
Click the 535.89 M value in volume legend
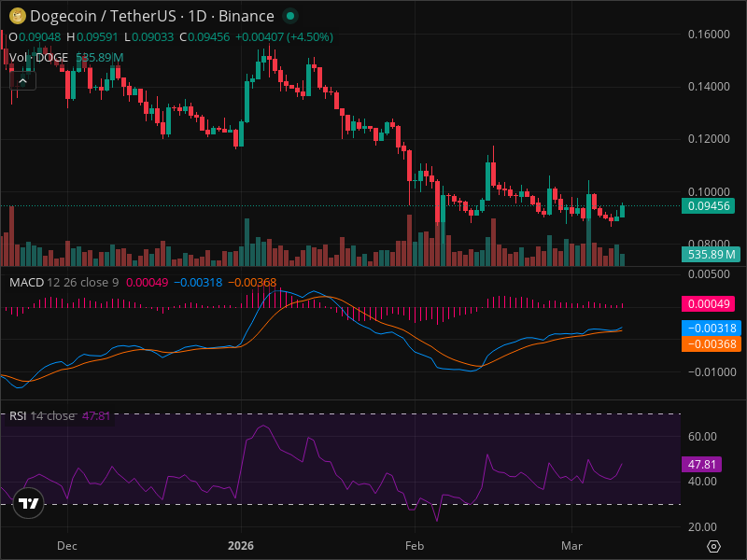[x=100, y=58]
